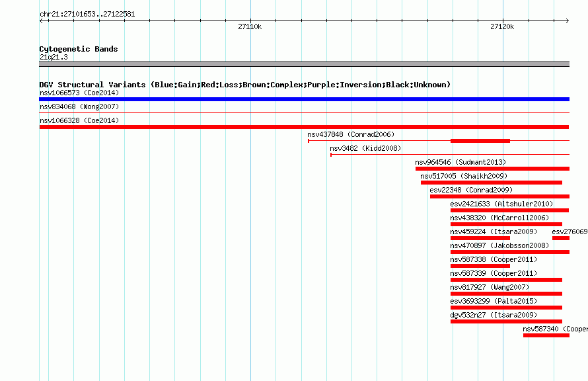This screenshot has width=588, height=381.
Task: Click the nsv1066573 (Coe2014) label
Action: 79,93
